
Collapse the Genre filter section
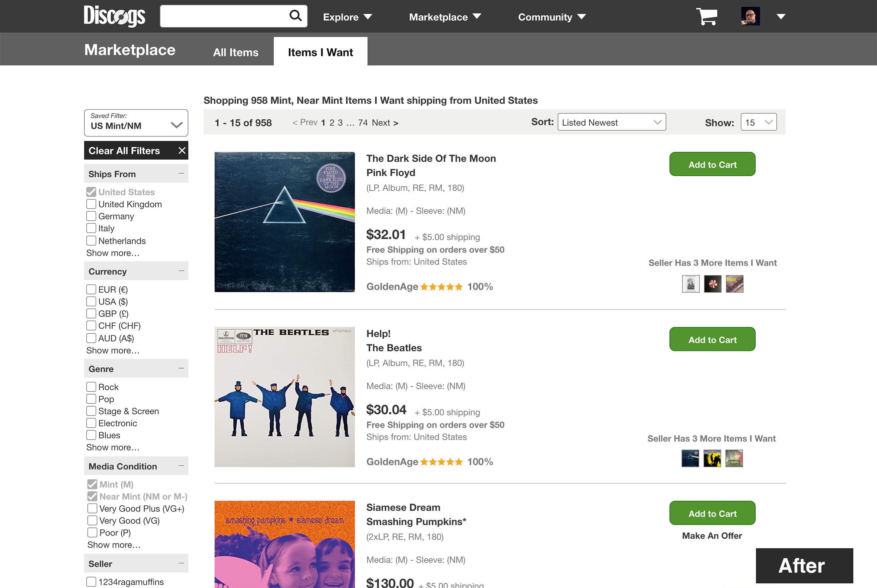(181, 368)
